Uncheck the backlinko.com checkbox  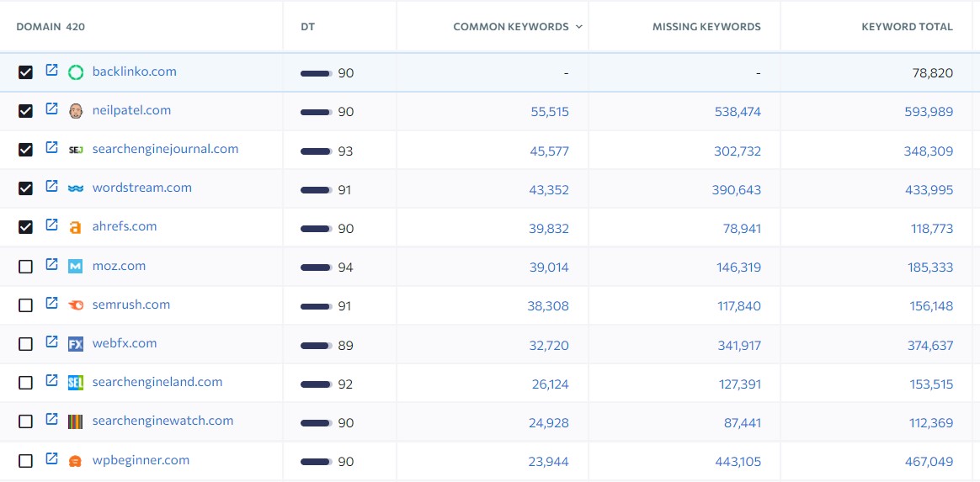pos(25,72)
